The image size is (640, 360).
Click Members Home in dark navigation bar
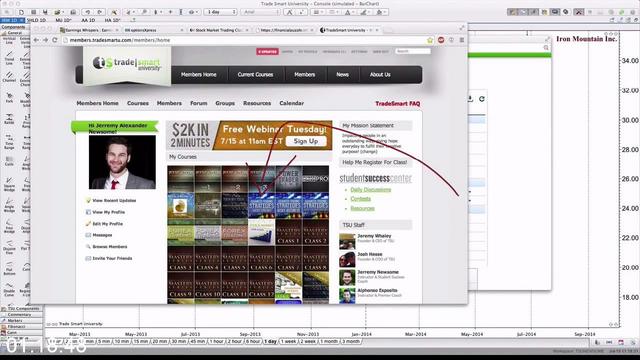pyautogui.click(x=198, y=75)
